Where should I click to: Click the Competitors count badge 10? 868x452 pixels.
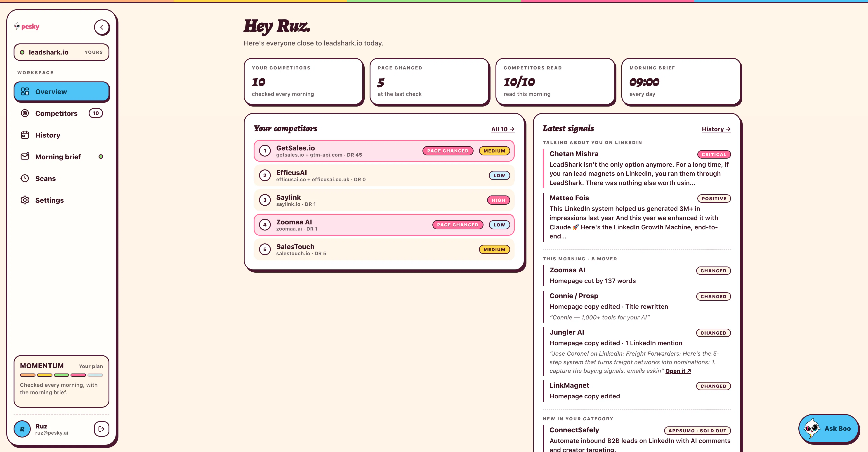click(x=96, y=113)
